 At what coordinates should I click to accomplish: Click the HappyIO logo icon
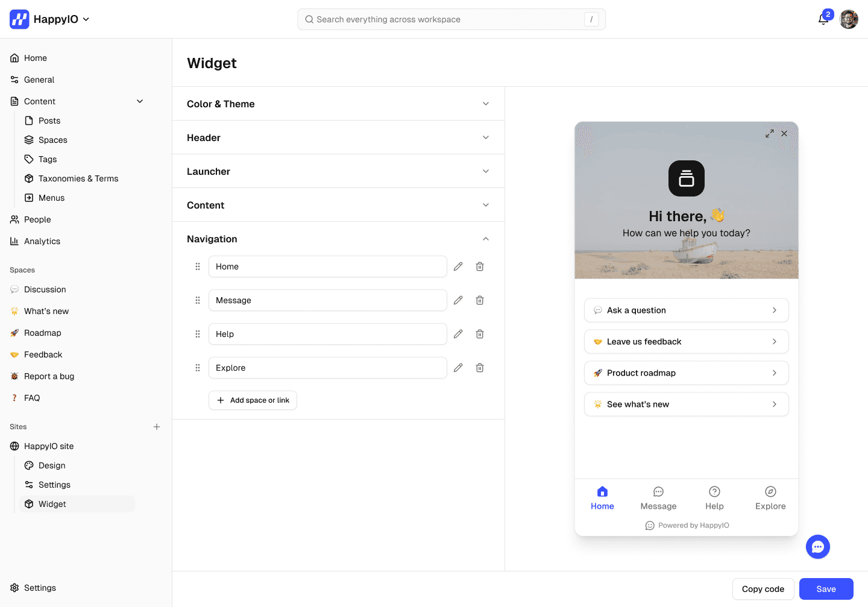tap(19, 19)
